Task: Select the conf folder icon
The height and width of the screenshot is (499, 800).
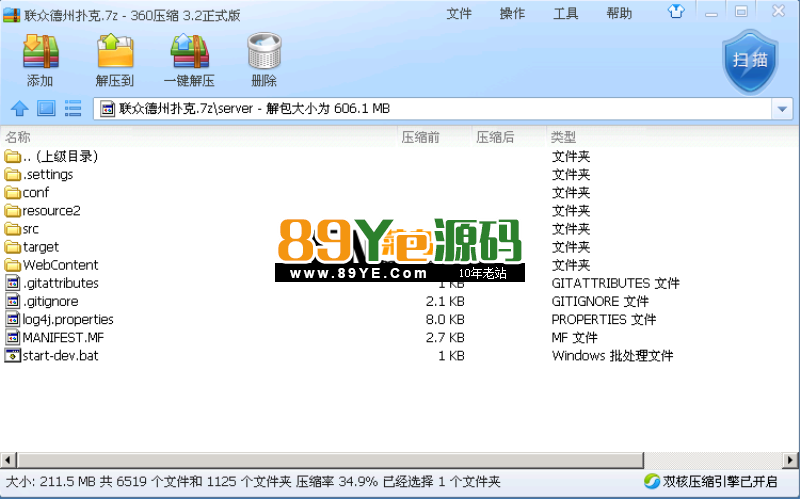Action: [12, 193]
